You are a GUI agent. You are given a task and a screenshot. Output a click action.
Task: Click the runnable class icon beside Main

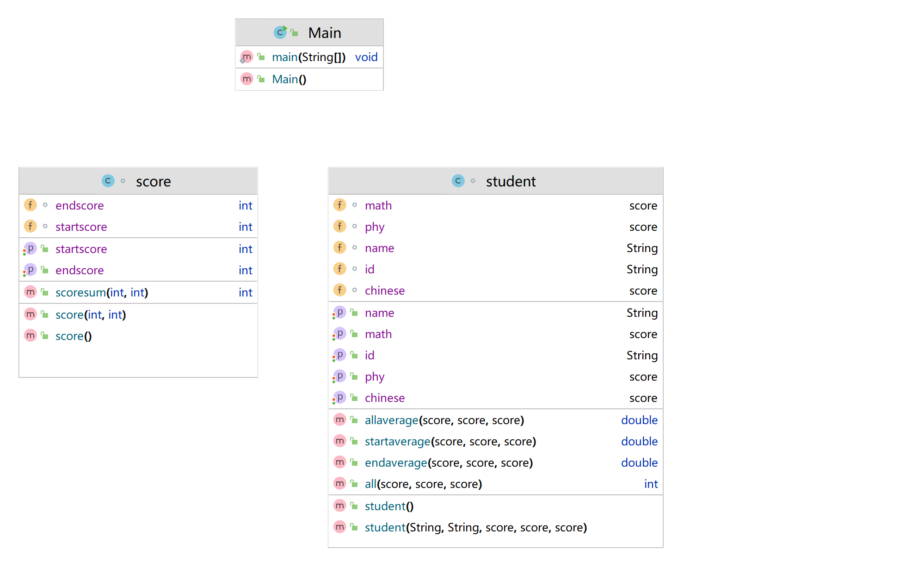(280, 32)
